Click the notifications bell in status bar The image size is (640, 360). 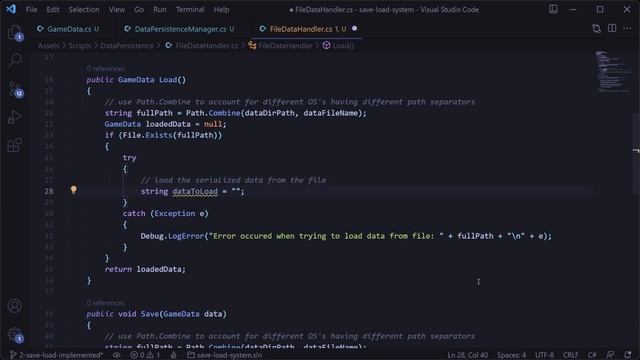628,355
